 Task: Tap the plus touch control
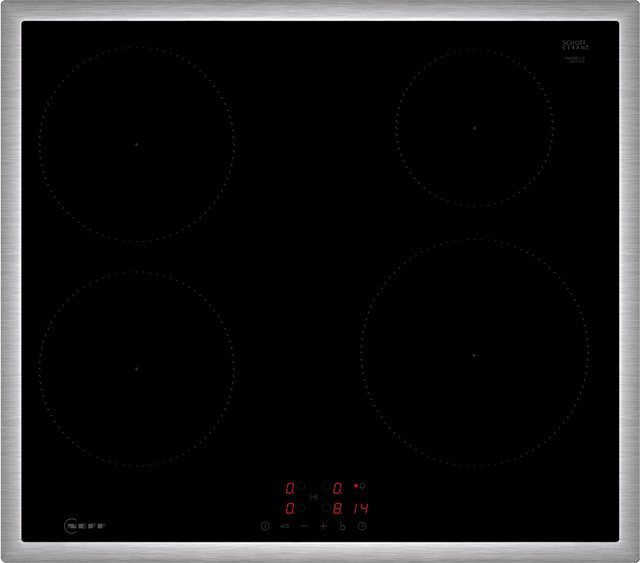[323, 526]
